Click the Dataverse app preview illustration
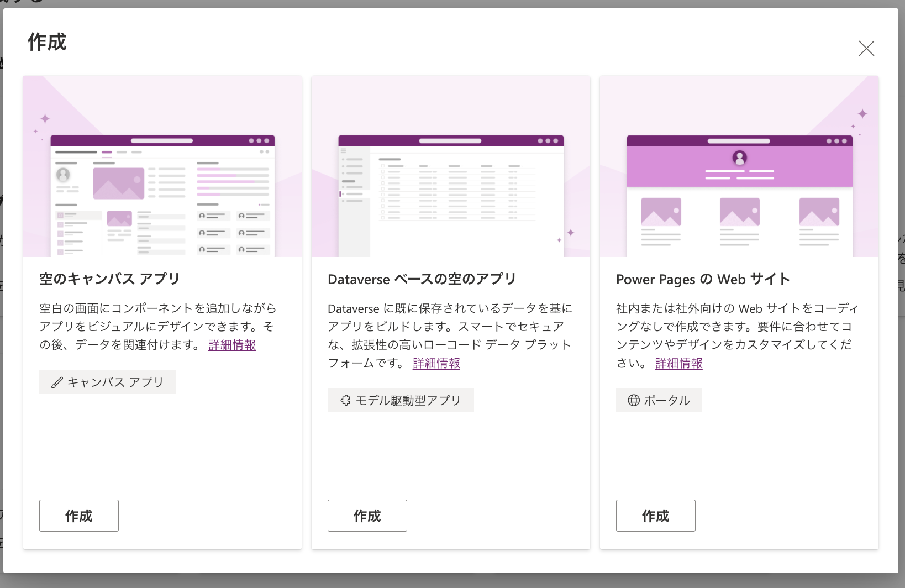905x588 pixels. 450,166
